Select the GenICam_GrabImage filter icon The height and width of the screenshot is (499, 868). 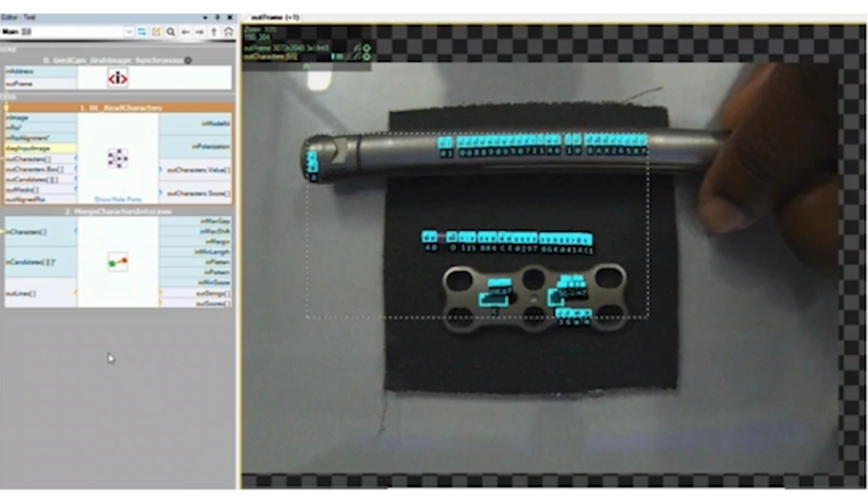tap(118, 78)
